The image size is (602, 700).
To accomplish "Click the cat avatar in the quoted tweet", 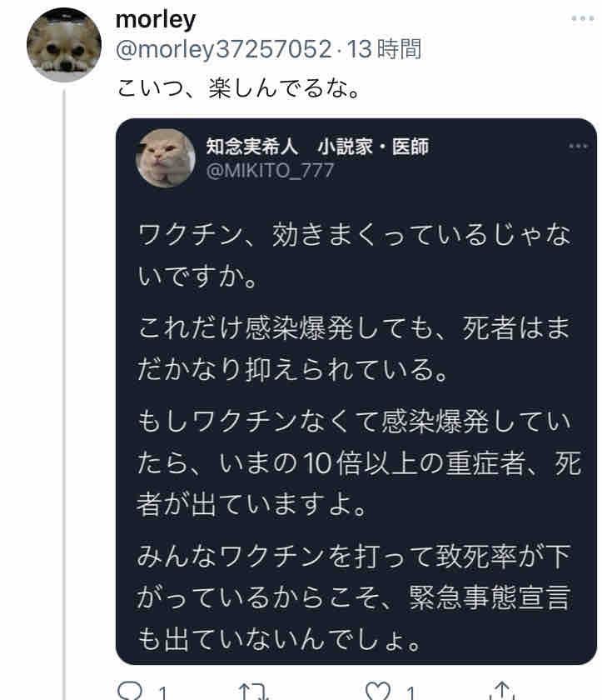I will point(166,157).
